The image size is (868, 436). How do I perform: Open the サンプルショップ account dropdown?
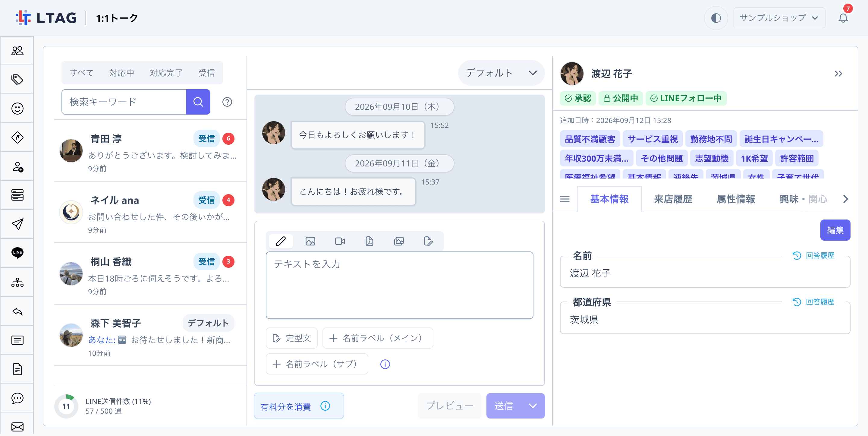(x=779, y=18)
